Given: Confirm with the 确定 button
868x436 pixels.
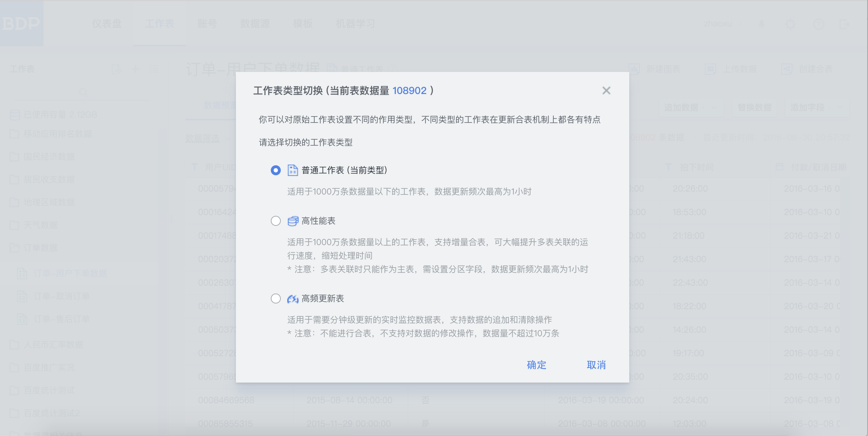Looking at the screenshot, I should click(x=536, y=365).
